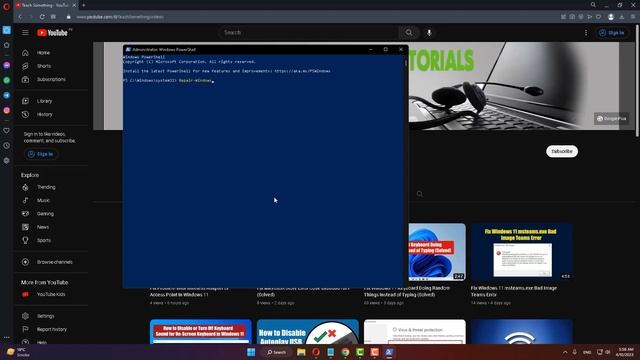Open the Virus & threat protection video thumbnail

(x=415, y=331)
